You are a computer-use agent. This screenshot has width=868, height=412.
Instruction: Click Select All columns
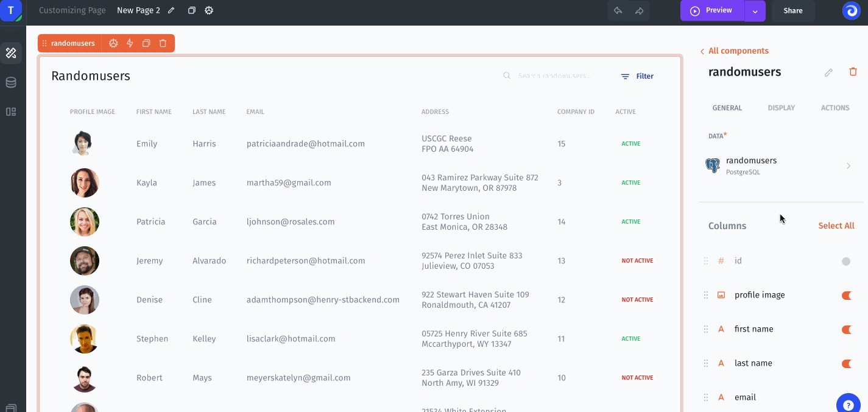tap(836, 226)
